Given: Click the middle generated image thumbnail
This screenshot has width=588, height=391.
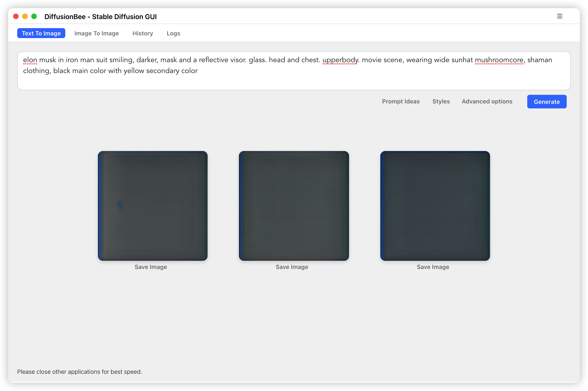Looking at the screenshot, I should coord(294,205).
